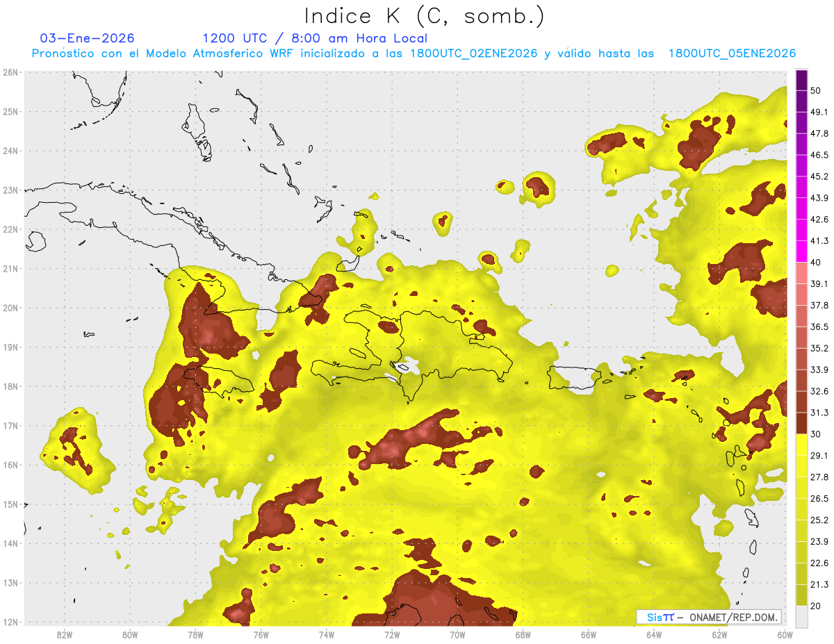834x644 pixels.
Task: Click the 26N latitude label
Action: pos(10,72)
